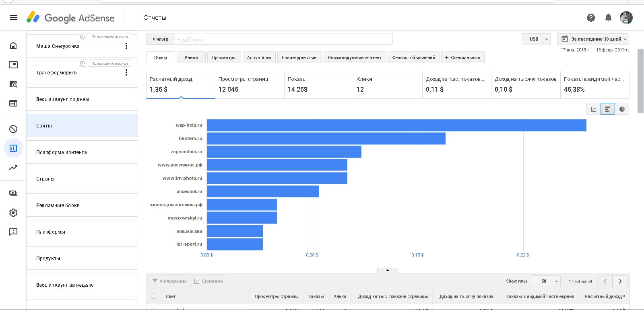Click the clock icon above Трансформеры 6

(x=83, y=63)
